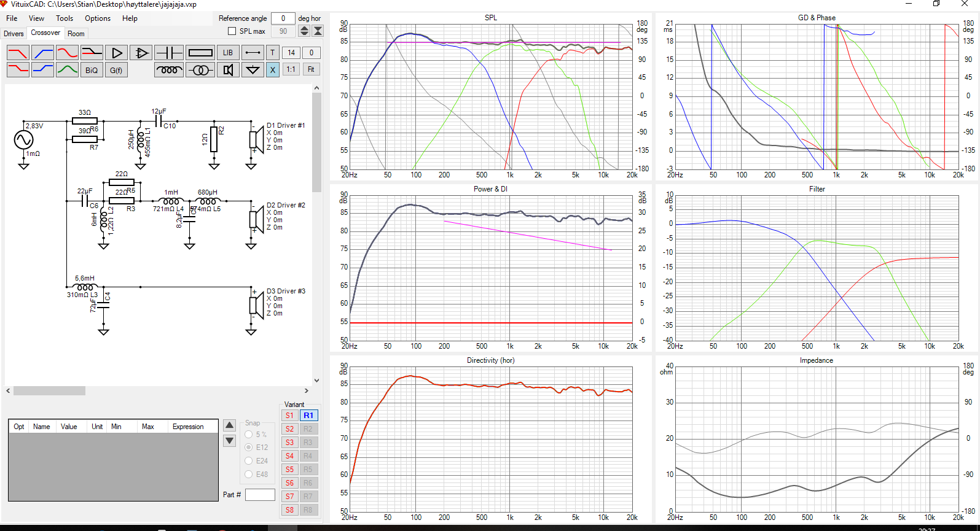Select the red low-shelf filter block
This screenshot has width=980, height=531.
tap(18, 70)
